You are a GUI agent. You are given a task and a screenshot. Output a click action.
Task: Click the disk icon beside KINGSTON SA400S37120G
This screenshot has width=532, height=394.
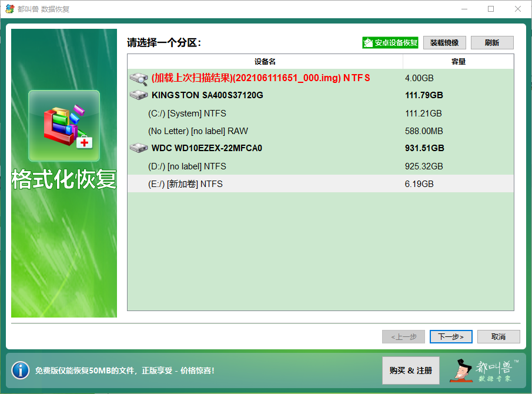pyautogui.click(x=139, y=94)
